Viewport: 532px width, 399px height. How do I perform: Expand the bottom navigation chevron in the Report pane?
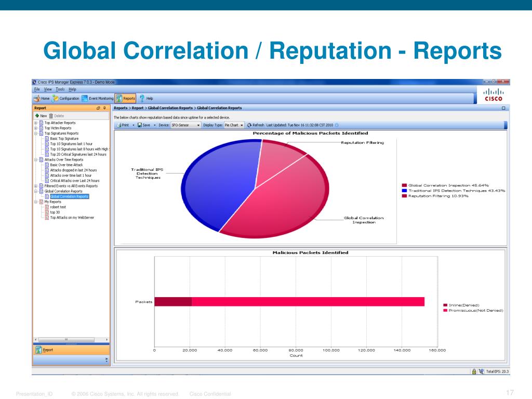coord(107,360)
